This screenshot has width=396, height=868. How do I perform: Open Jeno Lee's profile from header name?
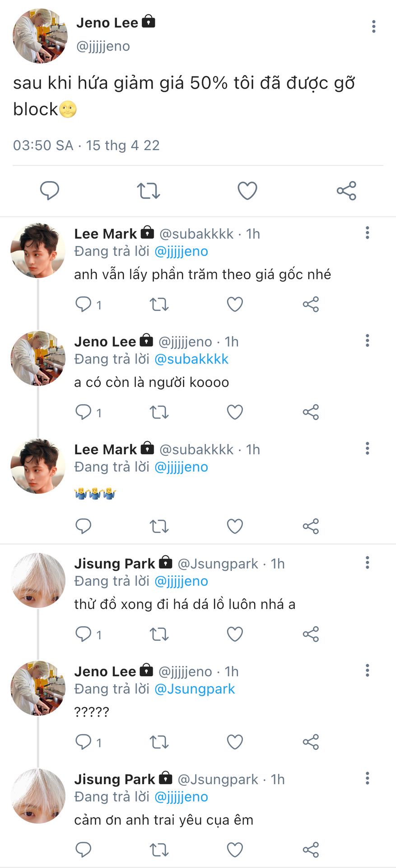click(x=107, y=23)
